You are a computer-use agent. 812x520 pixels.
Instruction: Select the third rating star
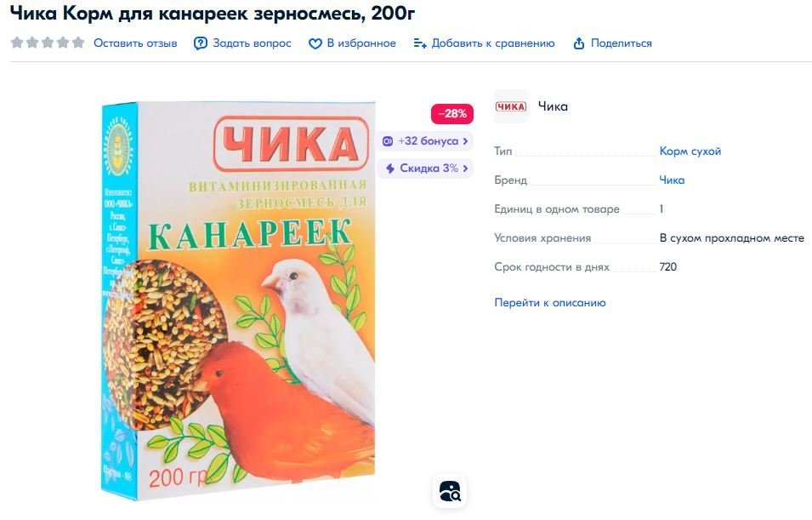tap(48, 43)
